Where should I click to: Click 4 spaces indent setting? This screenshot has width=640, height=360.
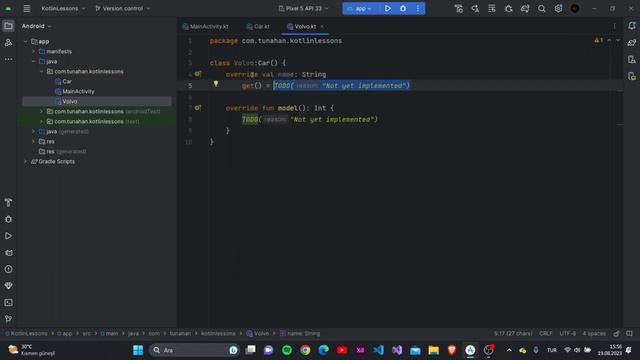coord(594,333)
